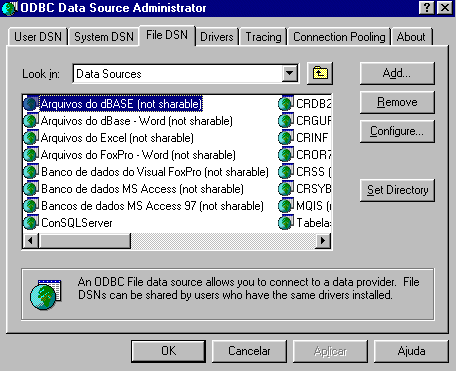Click the MQIS data source icon

pos(286,205)
